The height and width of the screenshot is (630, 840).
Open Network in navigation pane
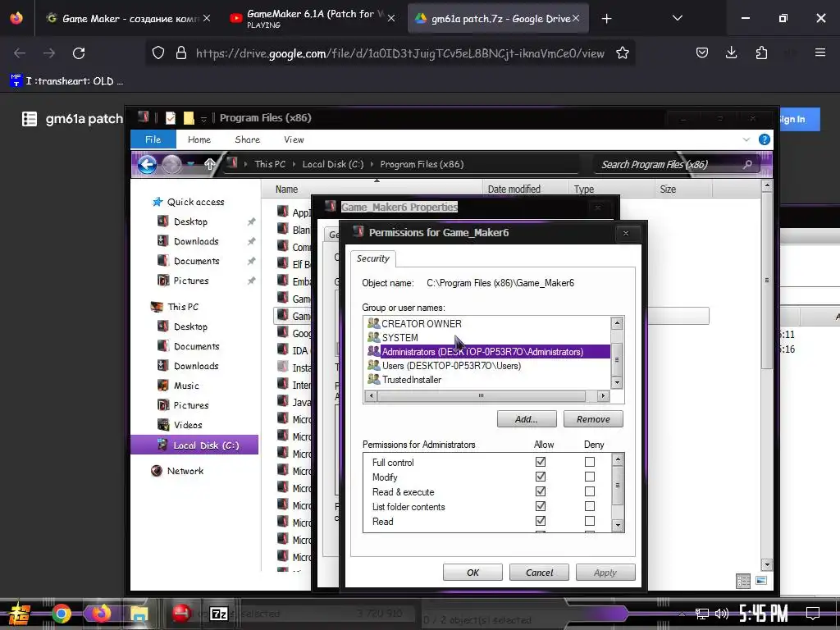point(185,471)
